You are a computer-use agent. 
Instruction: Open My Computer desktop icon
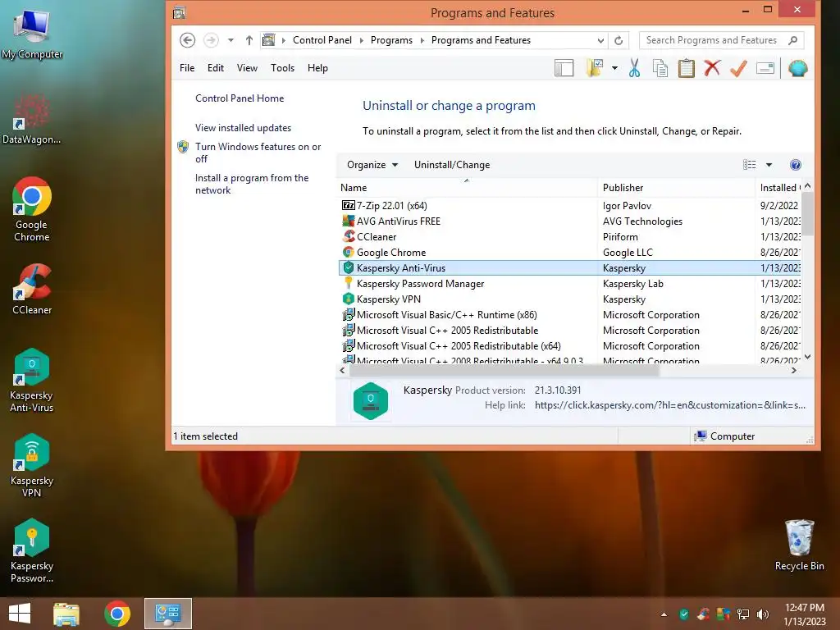pyautogui.click(x=32, y=32)
